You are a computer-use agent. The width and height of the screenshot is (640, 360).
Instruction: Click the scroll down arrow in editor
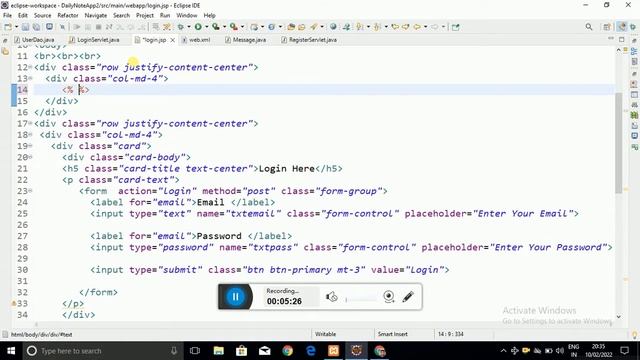tap(619, 316)
